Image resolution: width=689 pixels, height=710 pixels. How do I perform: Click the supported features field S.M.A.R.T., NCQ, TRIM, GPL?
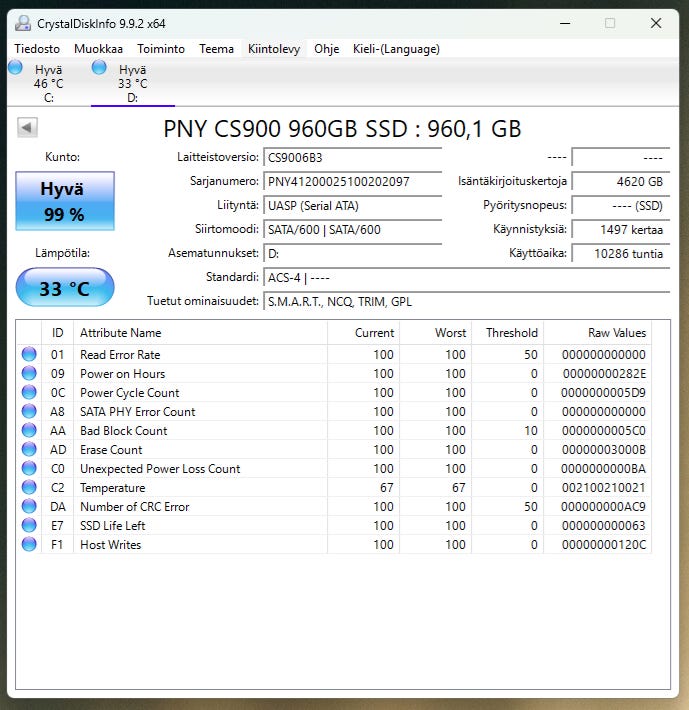[x=466, y=302]
